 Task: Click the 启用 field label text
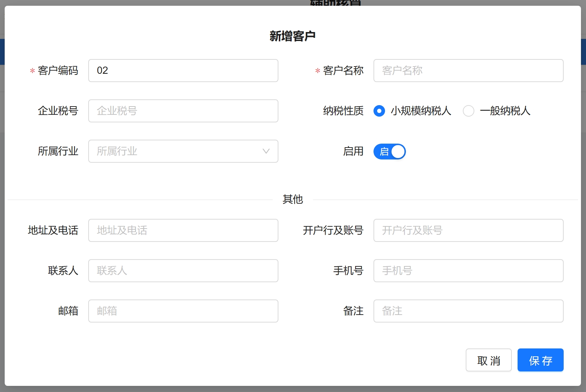pyautogui.click(x=353, y=151)
